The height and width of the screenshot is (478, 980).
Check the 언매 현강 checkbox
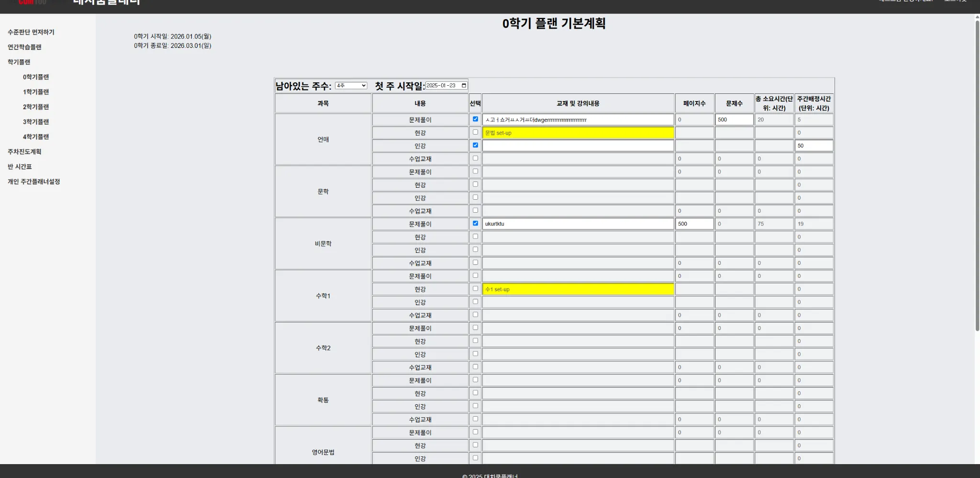coord(475,132)
